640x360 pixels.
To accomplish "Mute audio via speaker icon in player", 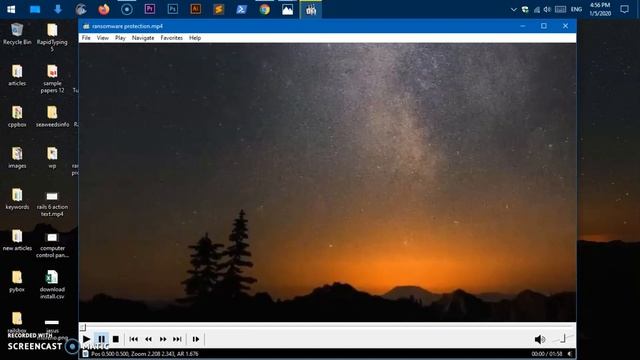I will (540, 339).
